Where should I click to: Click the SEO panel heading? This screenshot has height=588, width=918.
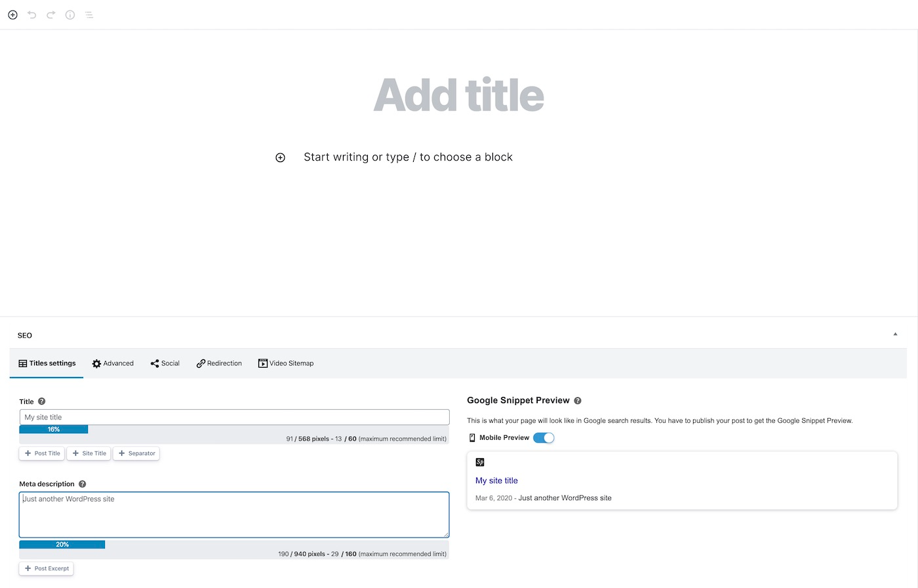click(25, 335)
